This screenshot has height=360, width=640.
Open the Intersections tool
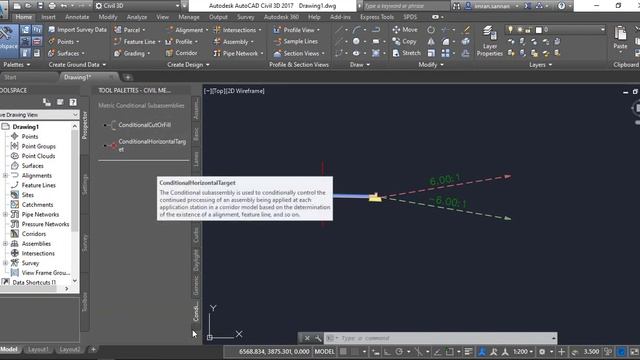[x=237, y=30]
